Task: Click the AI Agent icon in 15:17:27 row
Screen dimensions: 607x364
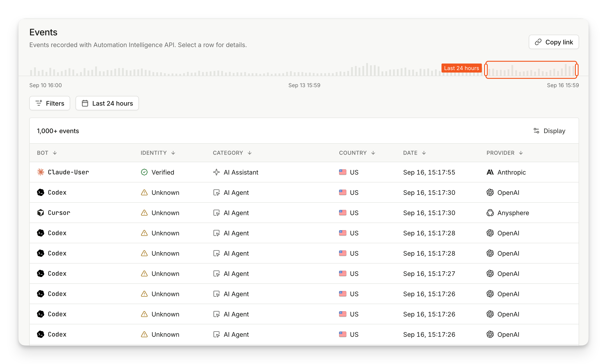Action: pyautogui.click(x=216, y=273)
